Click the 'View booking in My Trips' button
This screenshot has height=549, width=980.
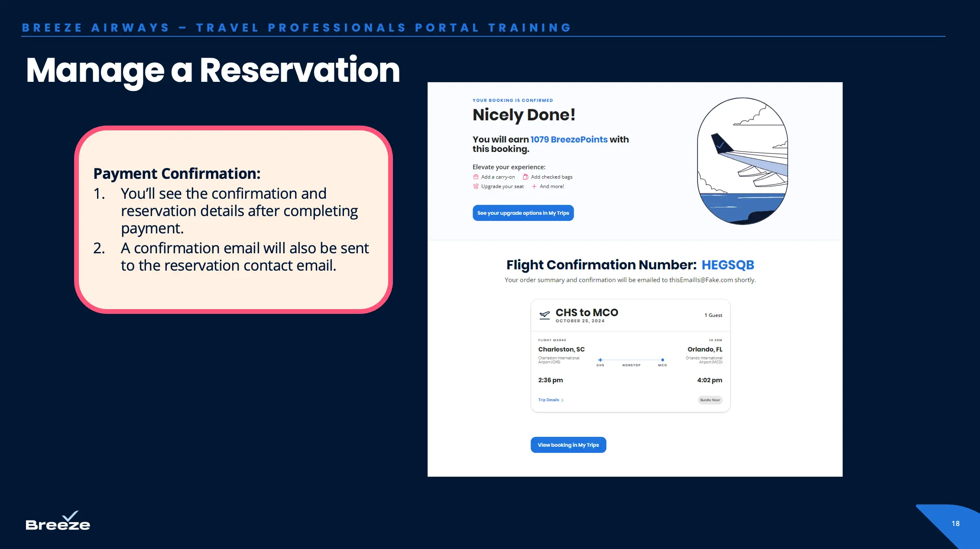[x=568, y=445]
